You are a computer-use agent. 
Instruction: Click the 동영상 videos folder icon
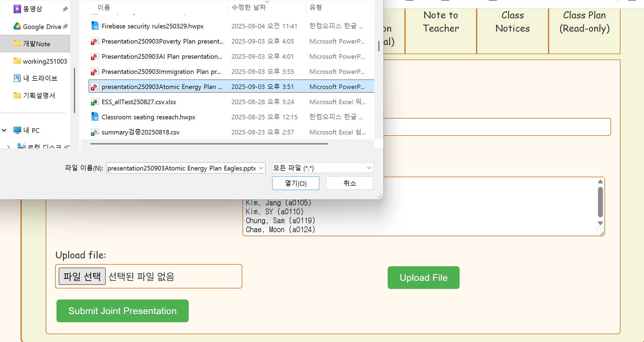click(17, 9)
